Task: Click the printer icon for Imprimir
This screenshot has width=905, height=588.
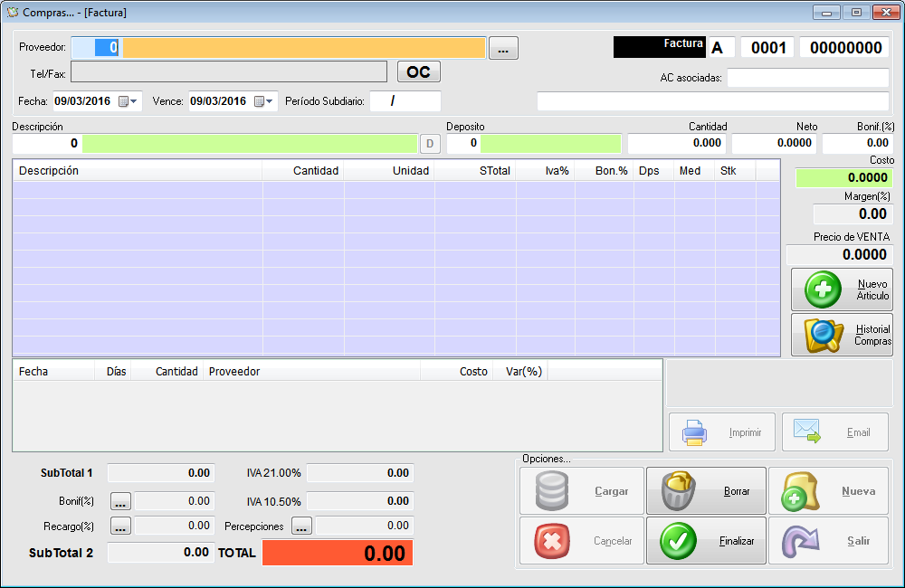Action: click(694, 432)
